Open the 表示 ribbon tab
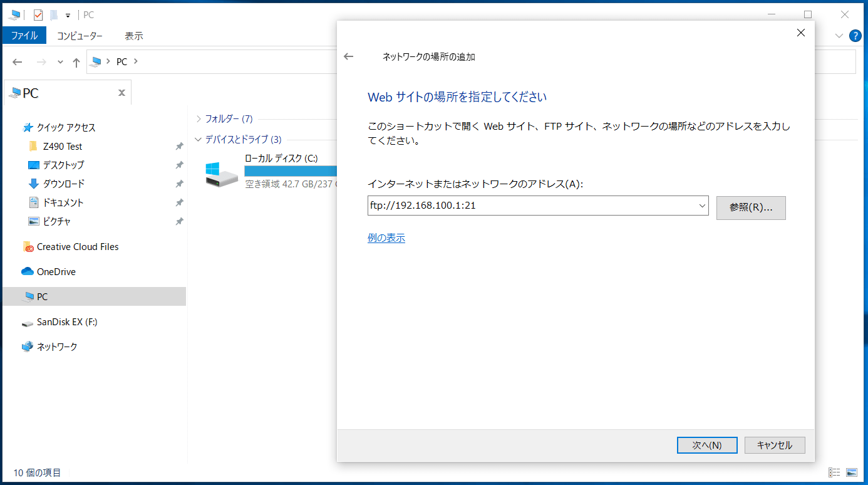 [133, 36]
